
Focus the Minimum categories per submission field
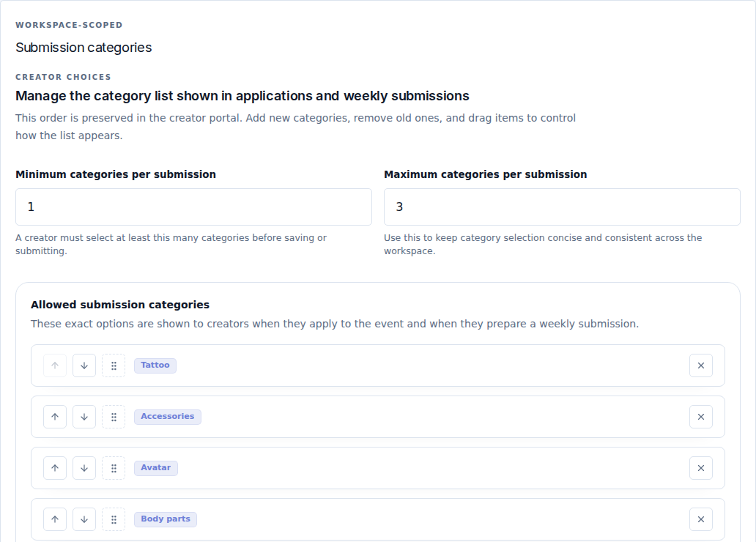click(x=193, y=207)
